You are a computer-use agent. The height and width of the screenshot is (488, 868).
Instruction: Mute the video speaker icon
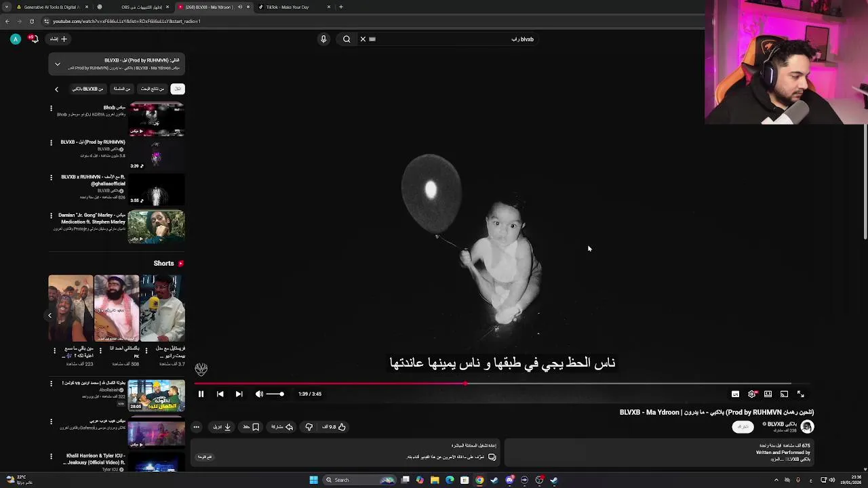(x=259, y=394)
